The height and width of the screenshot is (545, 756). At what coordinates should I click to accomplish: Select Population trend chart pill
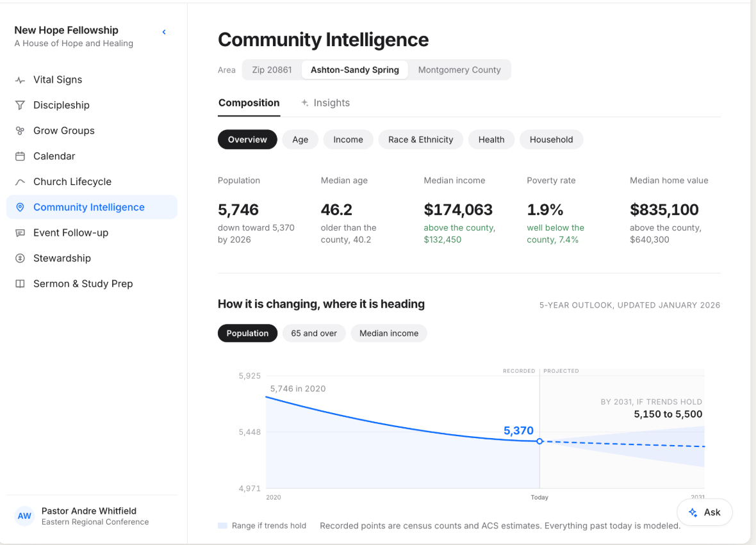(247, 334)
